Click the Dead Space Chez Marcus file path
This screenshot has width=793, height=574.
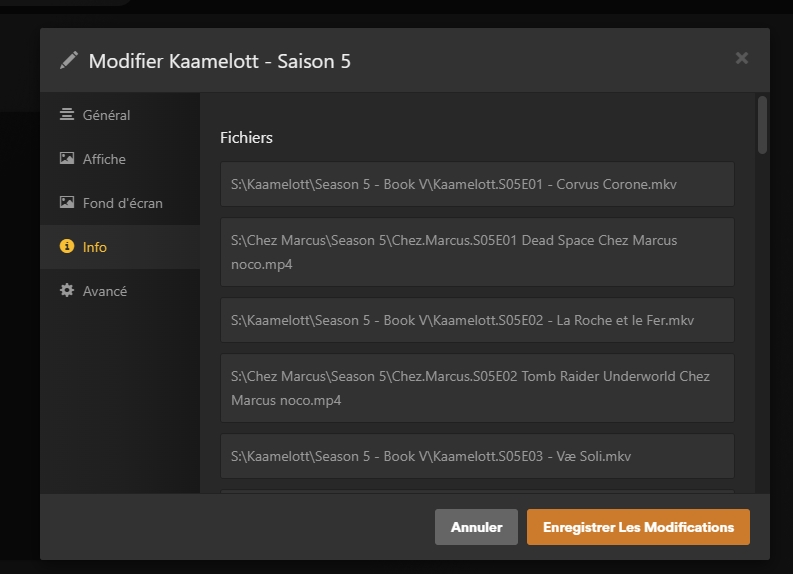click(477, 252)
